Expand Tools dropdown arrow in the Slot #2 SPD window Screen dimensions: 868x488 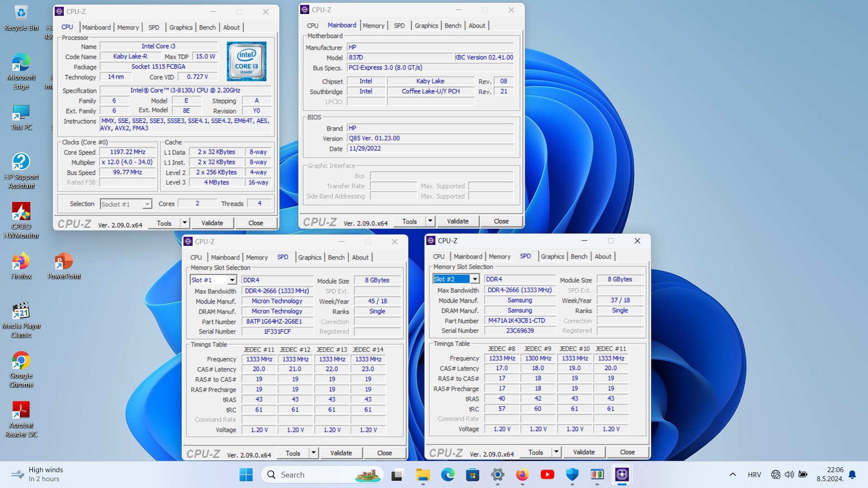556,452
